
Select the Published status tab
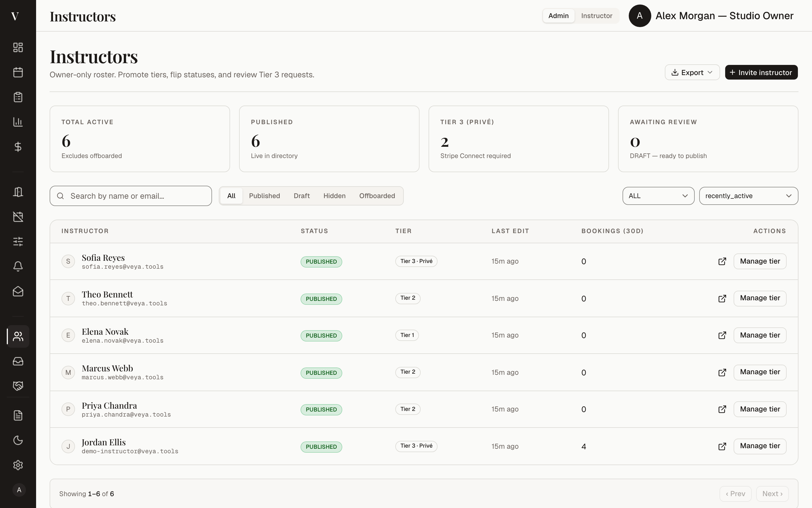pyautogui.click(x=264, y=196)
